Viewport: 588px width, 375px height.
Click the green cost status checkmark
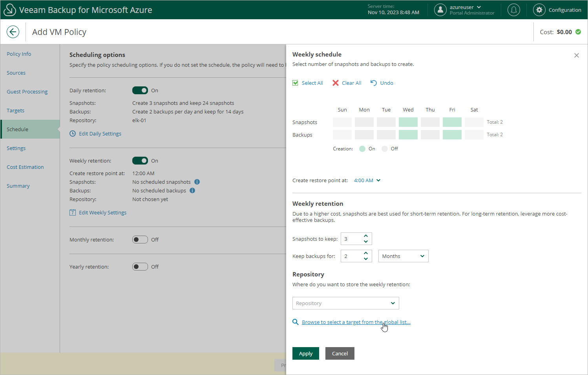(x=578, y=32)
